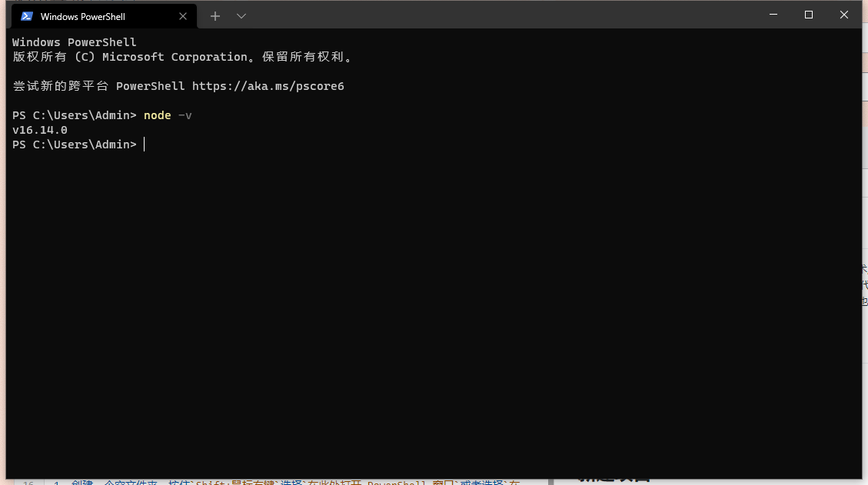This screenshot has height=485, width=868.
Task: Maximize the terminal window
Action: point(808,15)
